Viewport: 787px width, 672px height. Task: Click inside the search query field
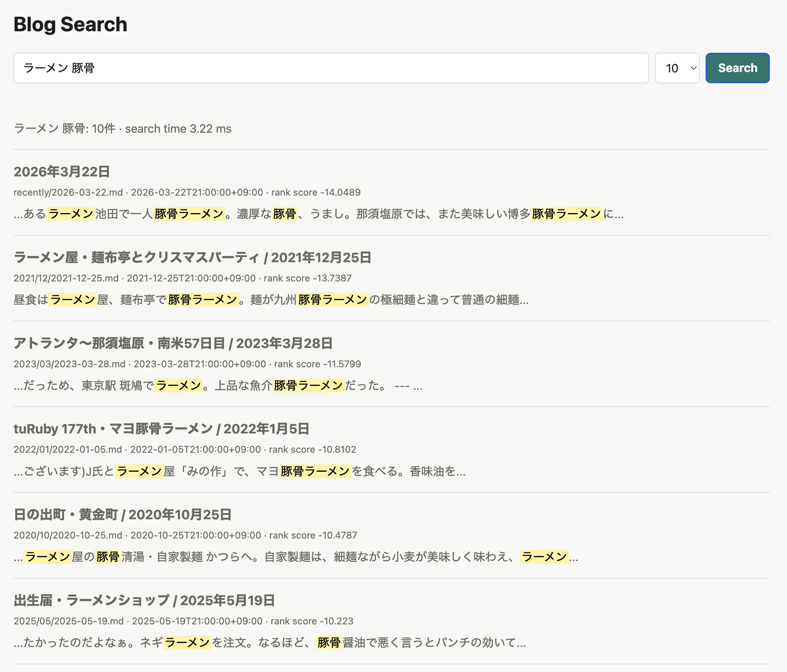pyautogui.click(x=331, y=68)
